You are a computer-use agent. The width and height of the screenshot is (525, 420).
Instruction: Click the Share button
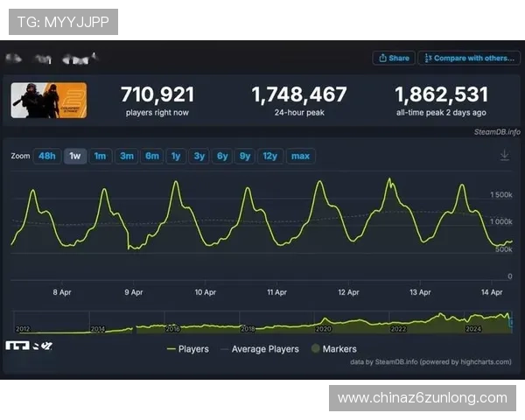pyautogui.click(x=393, y=58)
